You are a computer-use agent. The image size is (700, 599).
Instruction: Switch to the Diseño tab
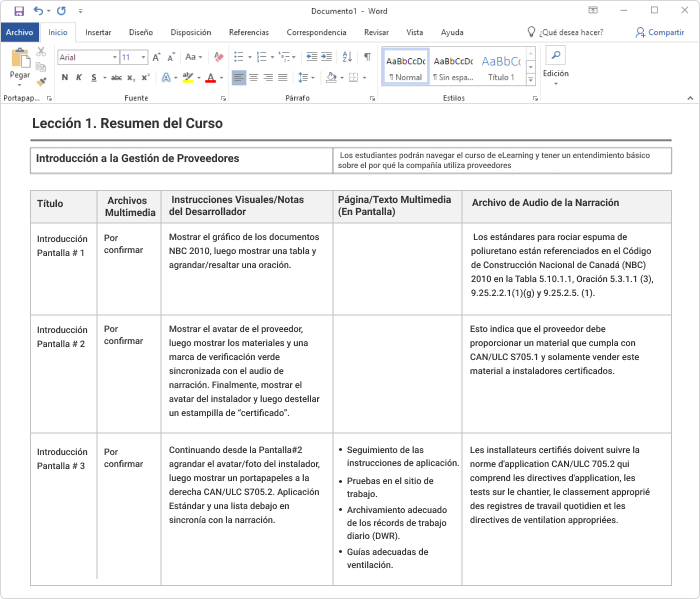[x=141, y=32]
